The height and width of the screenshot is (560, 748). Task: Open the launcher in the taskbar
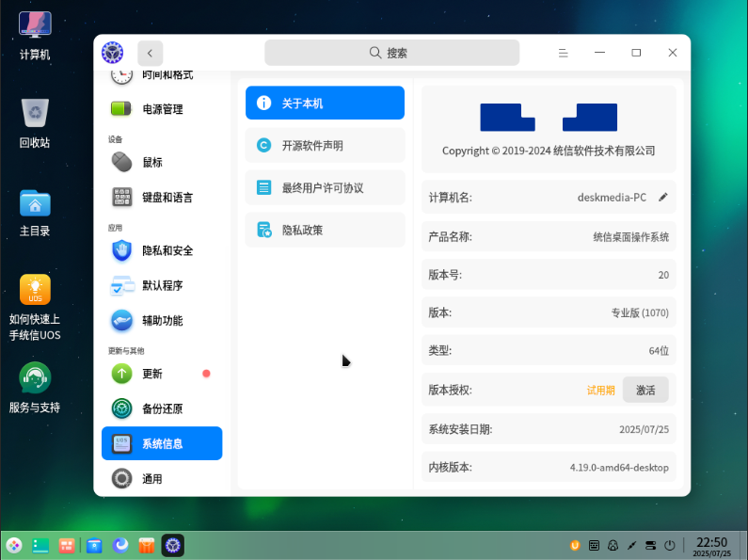coord(14,545)
